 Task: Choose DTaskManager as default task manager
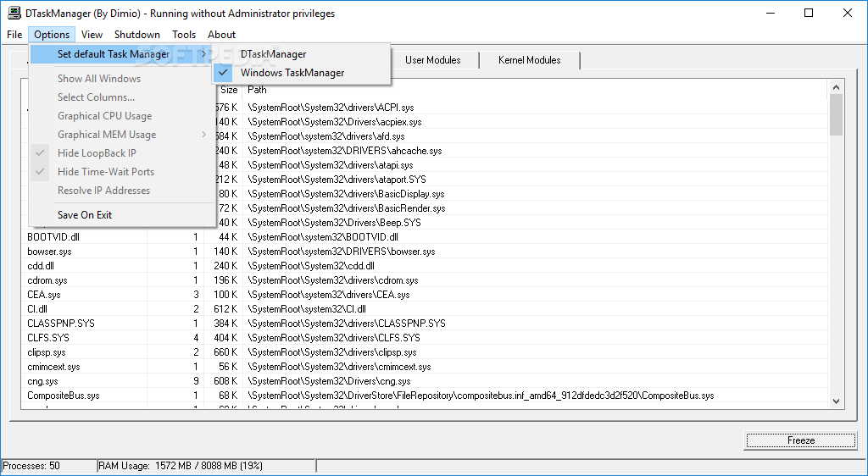point(302,54)
